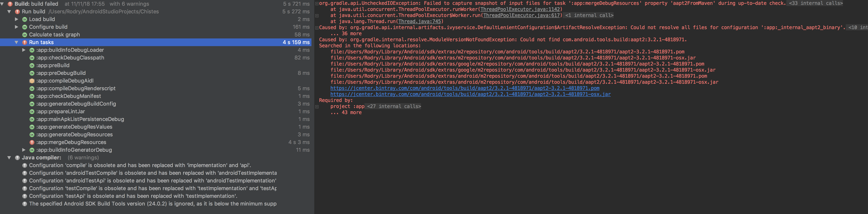Click the OK icon beside :app:preDebugBuild
Screen dimensions: 868x214
tap(32, 73)
